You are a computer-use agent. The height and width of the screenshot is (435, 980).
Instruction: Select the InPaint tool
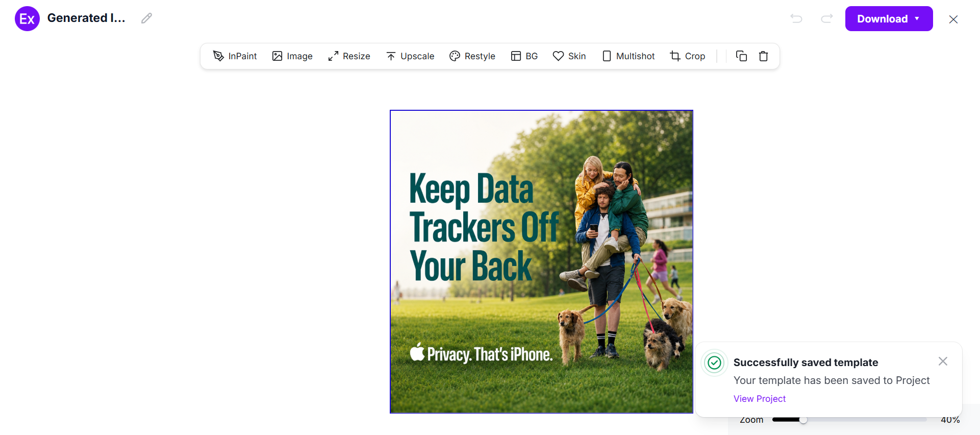point(235,56)
